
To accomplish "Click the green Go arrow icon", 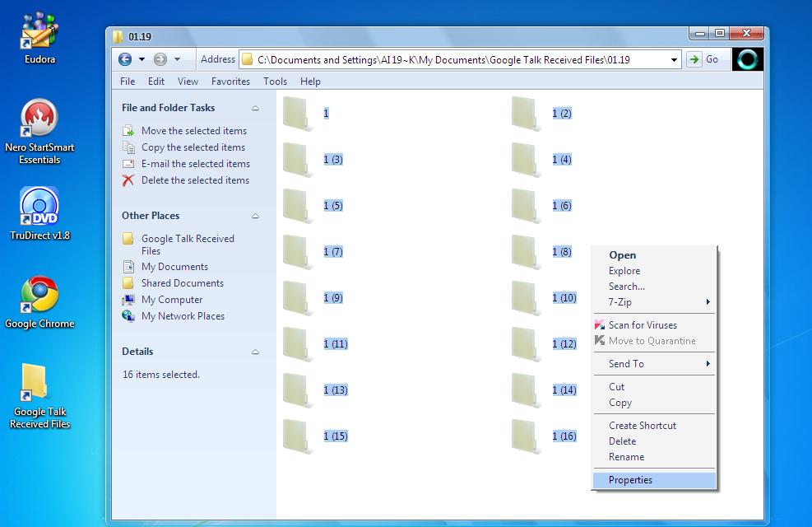I will pos(694,59).
